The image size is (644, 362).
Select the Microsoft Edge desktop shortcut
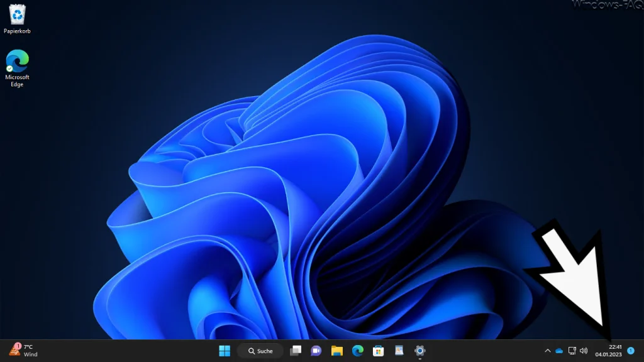click(x=17, y=68)
